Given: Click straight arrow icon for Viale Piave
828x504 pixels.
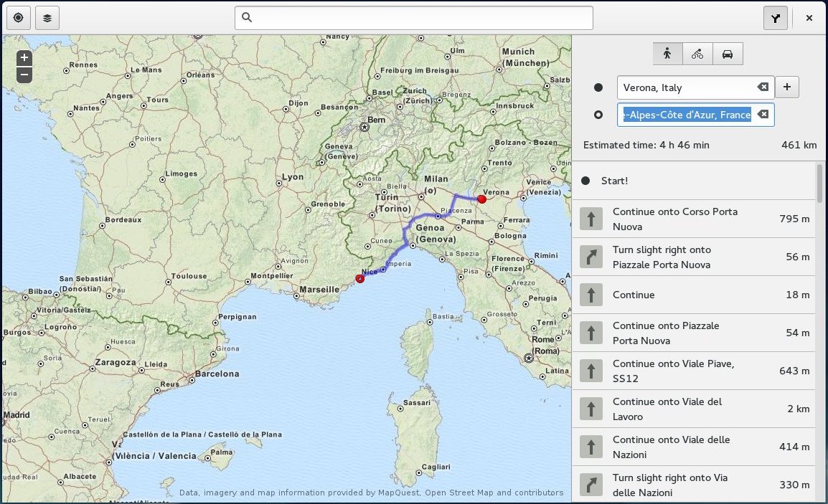Looking at the screenshot, I should pyautogui.click(x=591, y=371).
